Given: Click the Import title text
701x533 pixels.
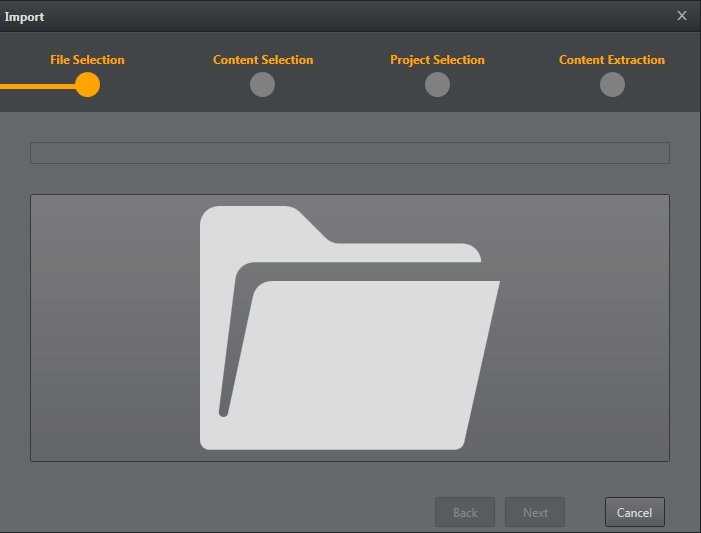Looking at the screenshot, I should tap(24, 17).
